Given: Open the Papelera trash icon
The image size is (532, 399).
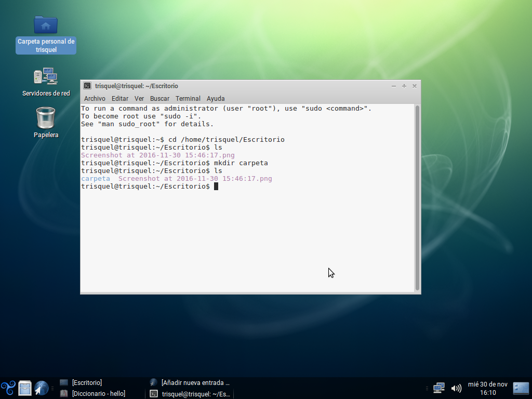Looking at the screenshot, I should (46, 118).
